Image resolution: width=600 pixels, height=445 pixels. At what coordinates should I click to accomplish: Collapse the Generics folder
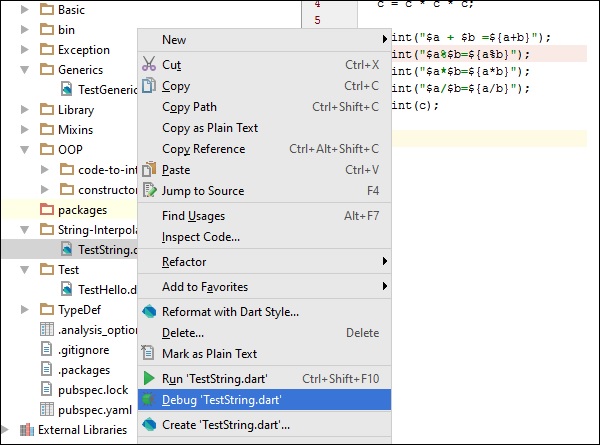pyautogui.click(x=26, y=70)
